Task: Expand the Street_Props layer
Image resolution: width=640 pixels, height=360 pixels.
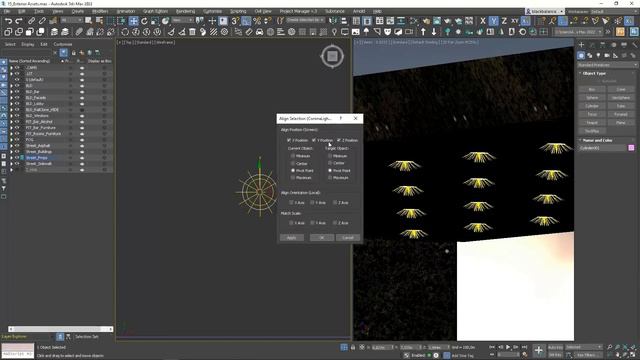Action: (11, 158)
